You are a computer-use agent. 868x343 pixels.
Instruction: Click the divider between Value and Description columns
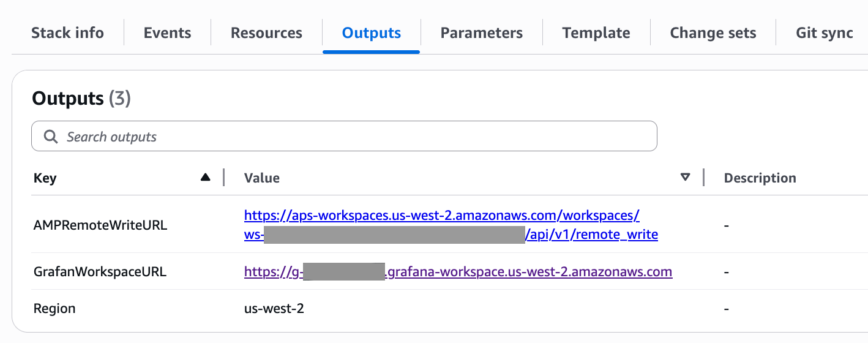click(x=704, y=178)
